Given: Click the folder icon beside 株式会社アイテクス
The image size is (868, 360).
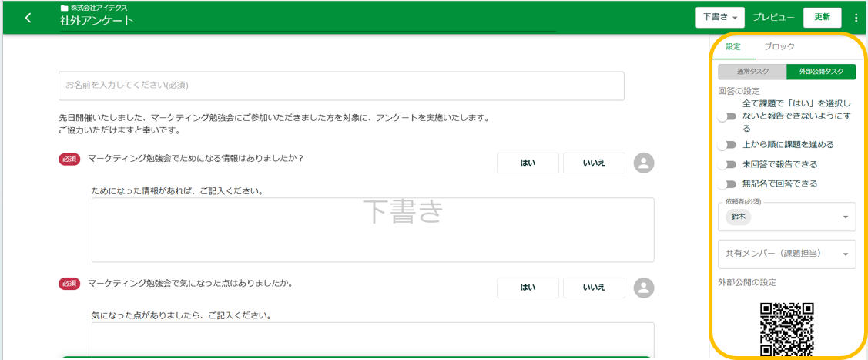Looking at the screenshot, I should [x=64, y=8].
